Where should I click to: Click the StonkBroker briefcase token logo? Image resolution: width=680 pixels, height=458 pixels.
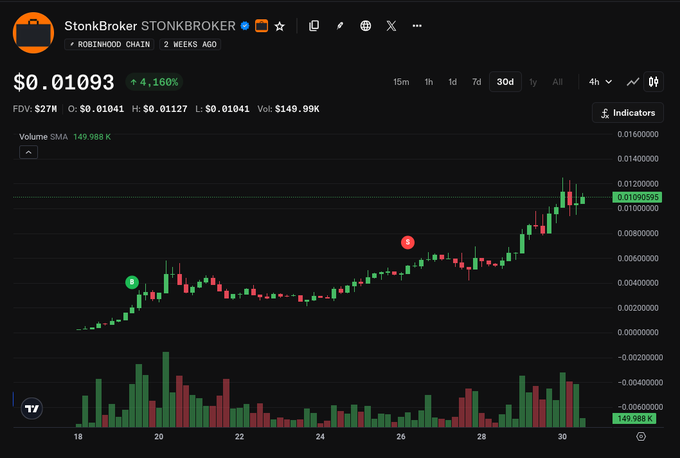tap(33, 33)
